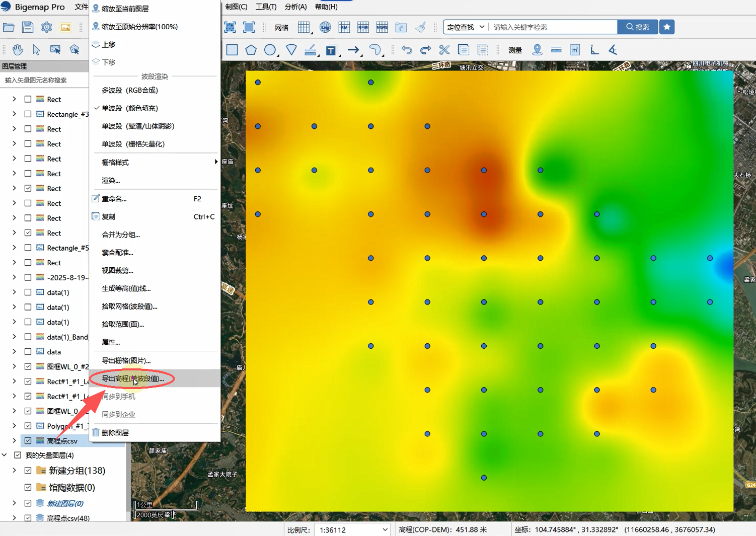This screenshot has width=756, height=536.
Task: Click the KM grid icon
Action: click(x=344, y=27)
